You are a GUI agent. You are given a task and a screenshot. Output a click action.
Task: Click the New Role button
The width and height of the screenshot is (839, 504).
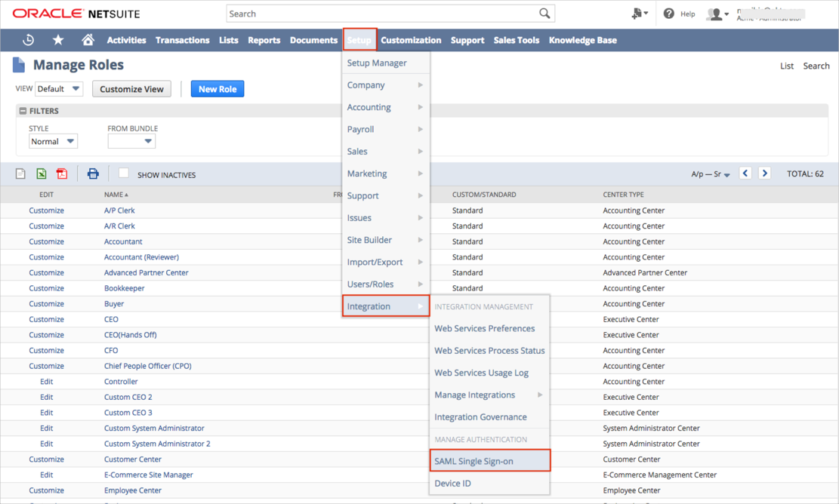point(217,89)
